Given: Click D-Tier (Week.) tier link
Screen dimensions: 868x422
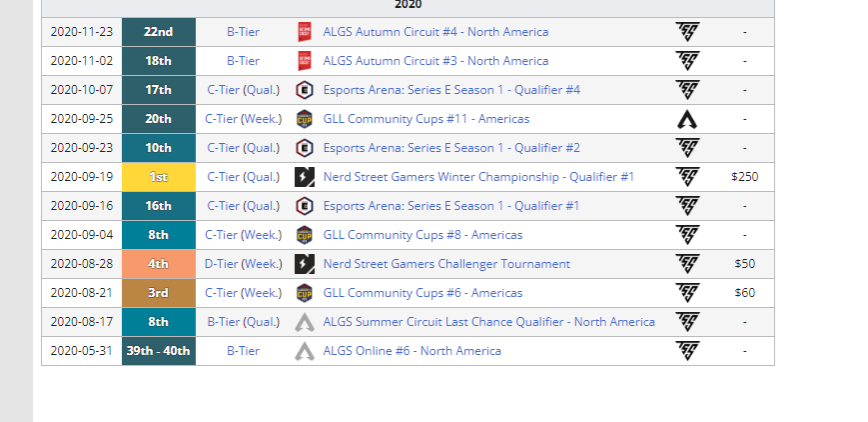Looking at the screenshot, I should pos(243,264).
